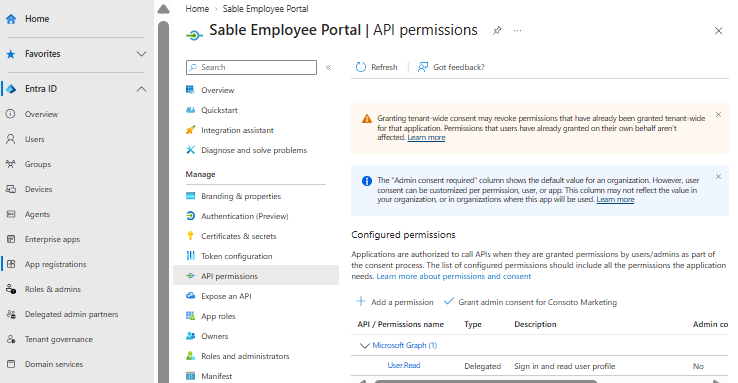Image resolution: width=738 pixels, height=383 pixels.
Task: Click the Tenant governance icon
Action: [x=11, y=339]
